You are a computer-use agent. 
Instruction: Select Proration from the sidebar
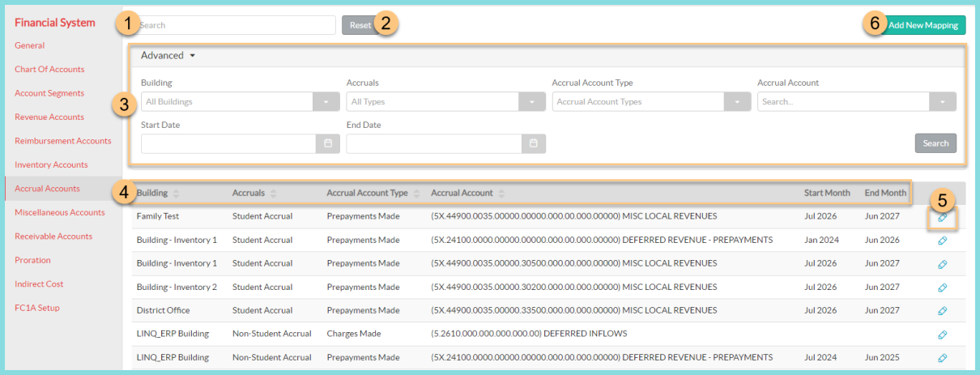coord(32,260)
